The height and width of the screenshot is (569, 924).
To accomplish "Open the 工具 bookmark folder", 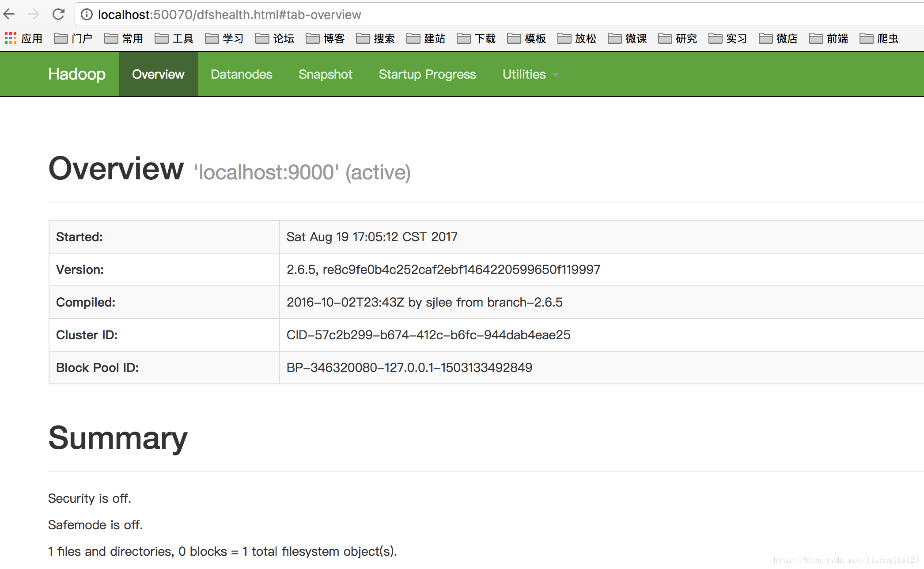I will click(x=174, y=38).
